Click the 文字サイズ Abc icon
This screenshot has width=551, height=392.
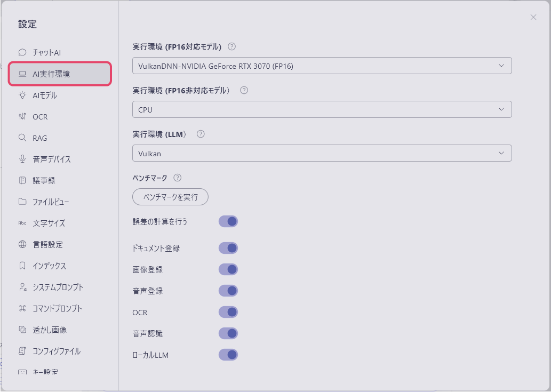point(22,223)
